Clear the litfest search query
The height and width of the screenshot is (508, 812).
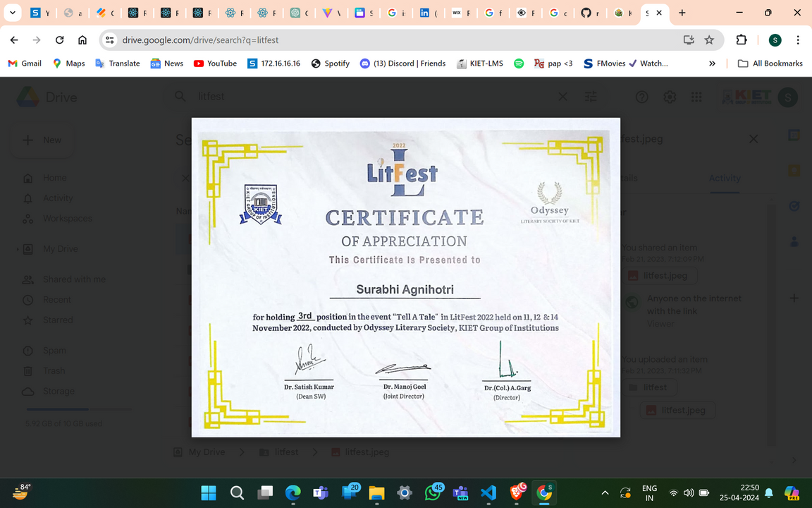(562, 97)
